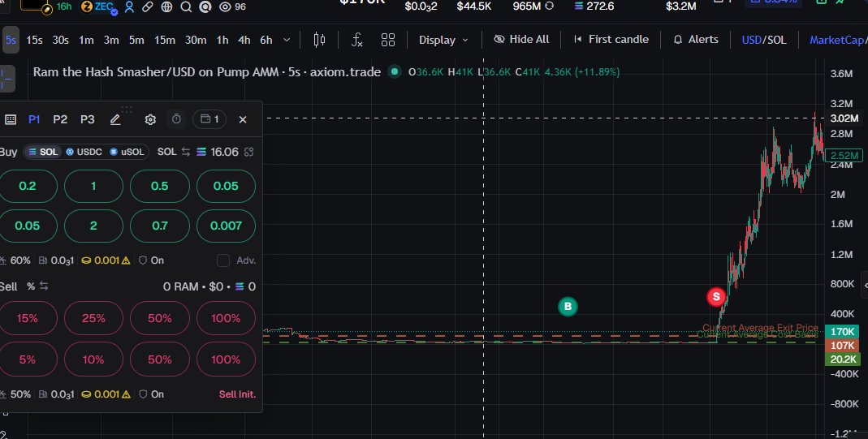This screenshot has width=868, height=439.
Task: Click the buy priority fee 0.0₃1 setting
Action: pos(57,260)
